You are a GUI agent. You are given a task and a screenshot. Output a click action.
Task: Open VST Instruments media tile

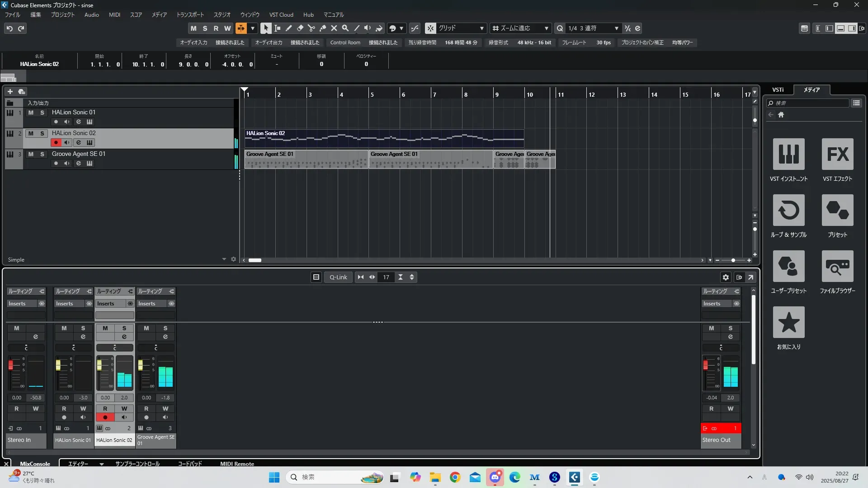click(788, 155)
